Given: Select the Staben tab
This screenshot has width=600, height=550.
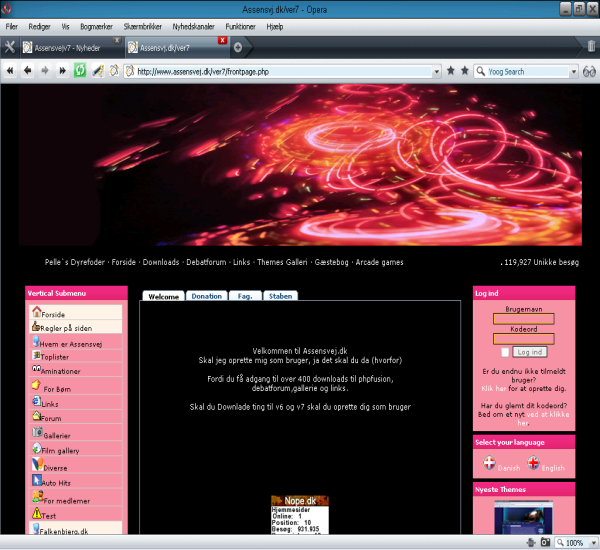Looking at the screenshot, I should [280, 296].
